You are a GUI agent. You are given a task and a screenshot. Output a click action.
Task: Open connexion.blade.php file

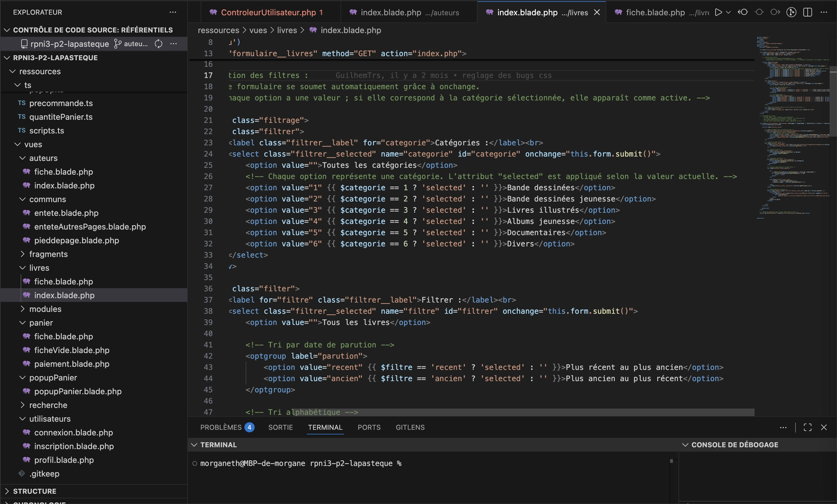(x=73, y=433)
